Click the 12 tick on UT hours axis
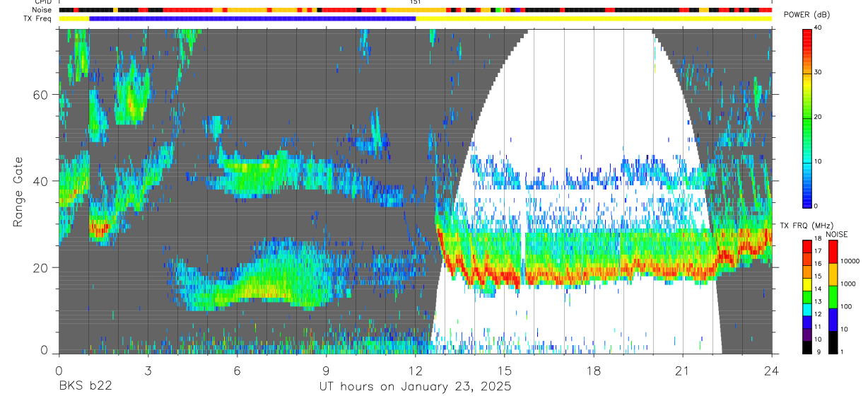 point(416,370)
